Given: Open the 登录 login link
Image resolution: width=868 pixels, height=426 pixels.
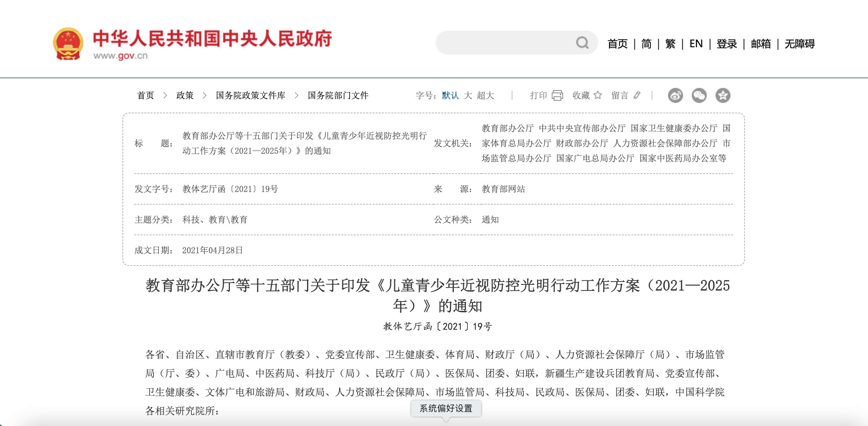Looking at the screenshot, I should point(726,44).
